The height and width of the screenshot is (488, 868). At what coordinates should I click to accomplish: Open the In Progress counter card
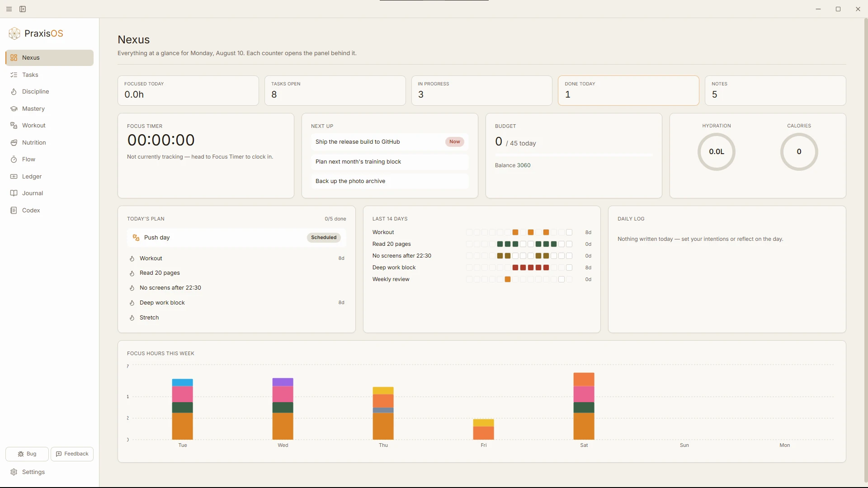coord(482,91)
